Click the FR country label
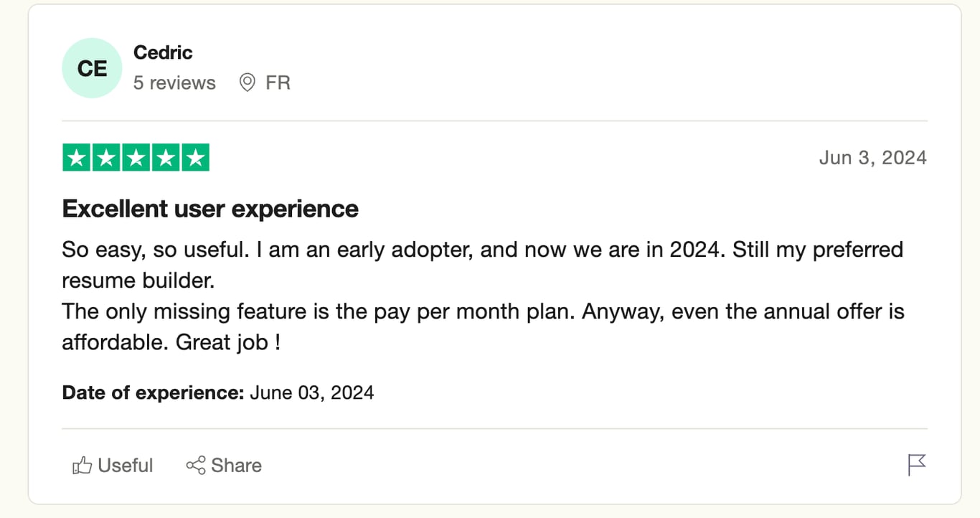The width and height of the screenshot is (980, 518). click(278, 83)
